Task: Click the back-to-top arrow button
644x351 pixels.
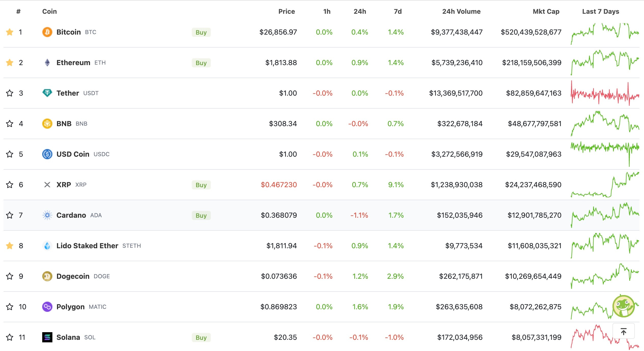Action: click(623, 331)
